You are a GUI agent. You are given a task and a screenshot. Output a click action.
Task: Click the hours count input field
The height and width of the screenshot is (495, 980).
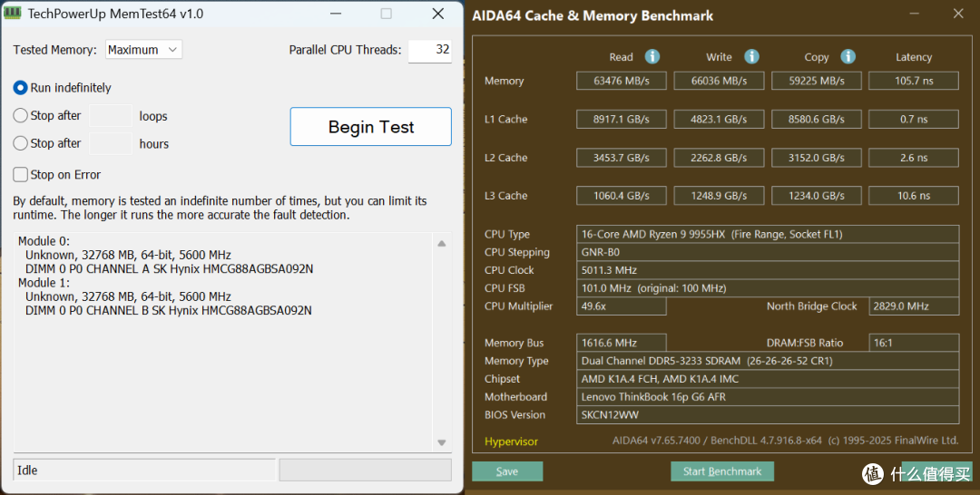point(111,143)
